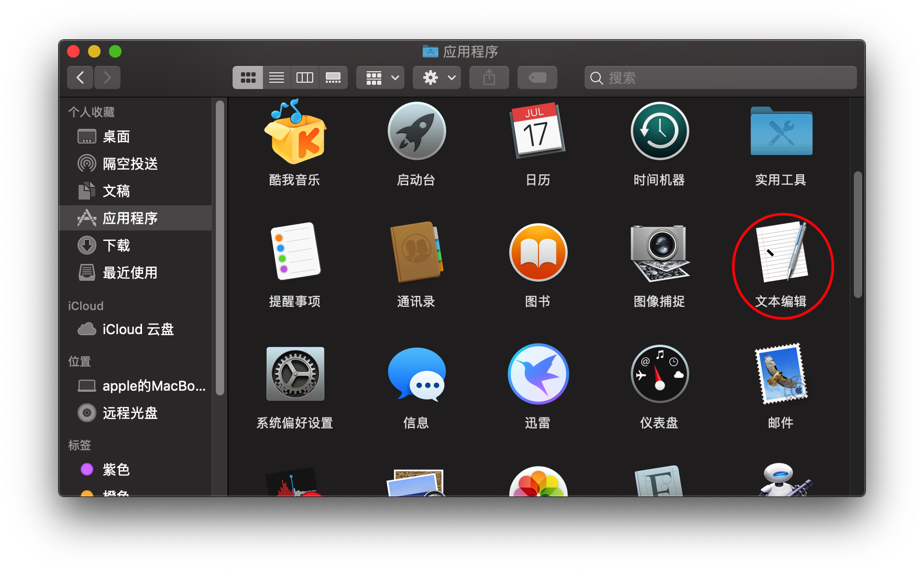Switch to gallery view
The height and width of the screenshot is (574, 924).
333,78
